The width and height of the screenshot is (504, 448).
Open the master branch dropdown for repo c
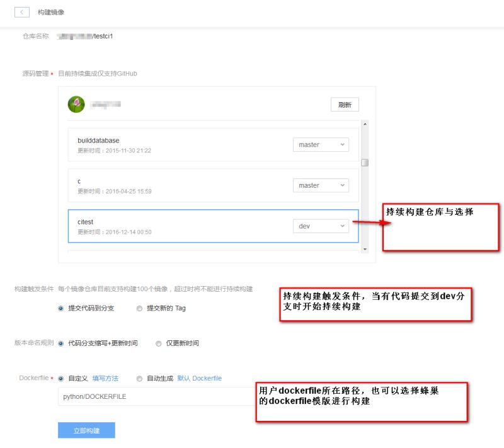point(321,185)
